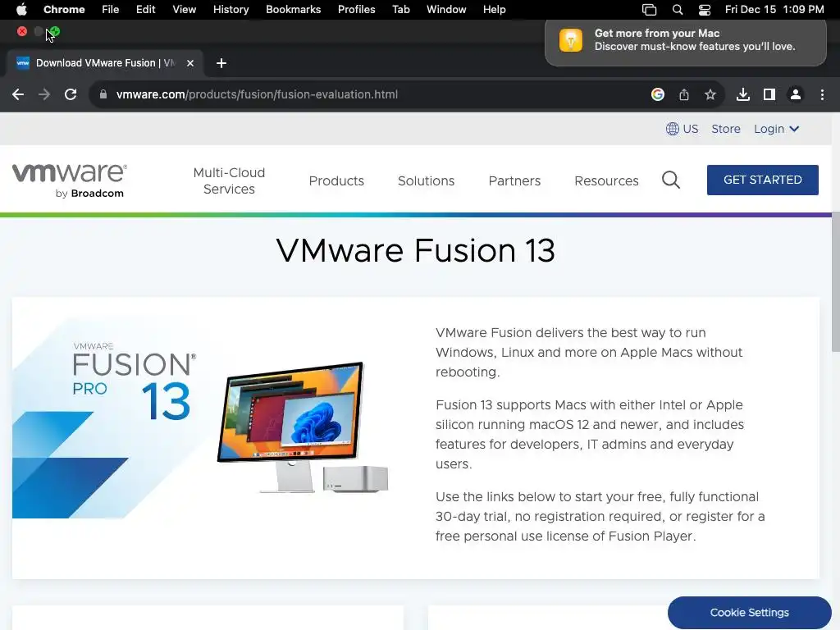Open new tab with plus icon

click(221, 63)
